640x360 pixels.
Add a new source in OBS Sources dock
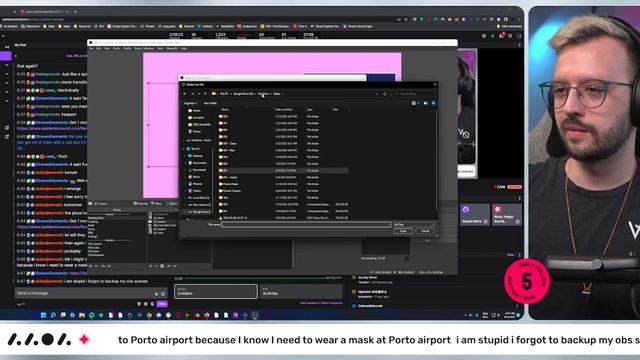tap(150, 266)
